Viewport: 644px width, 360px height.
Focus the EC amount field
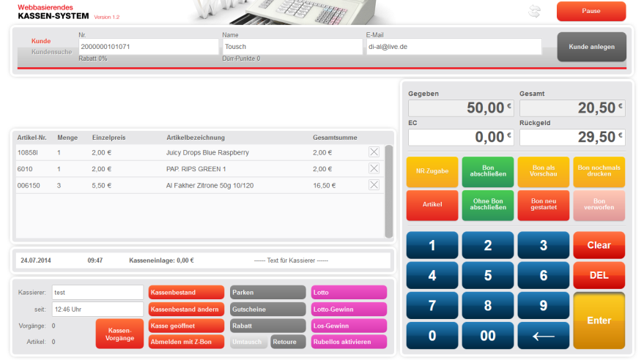pyautogui.click(x=460, y=137)
